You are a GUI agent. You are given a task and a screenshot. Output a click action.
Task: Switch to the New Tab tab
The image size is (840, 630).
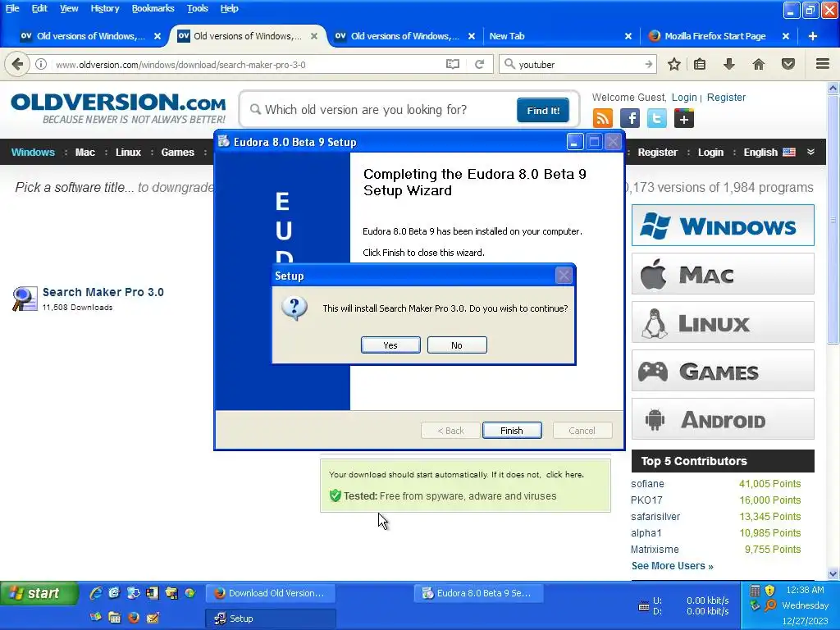[x=559, y=36]
